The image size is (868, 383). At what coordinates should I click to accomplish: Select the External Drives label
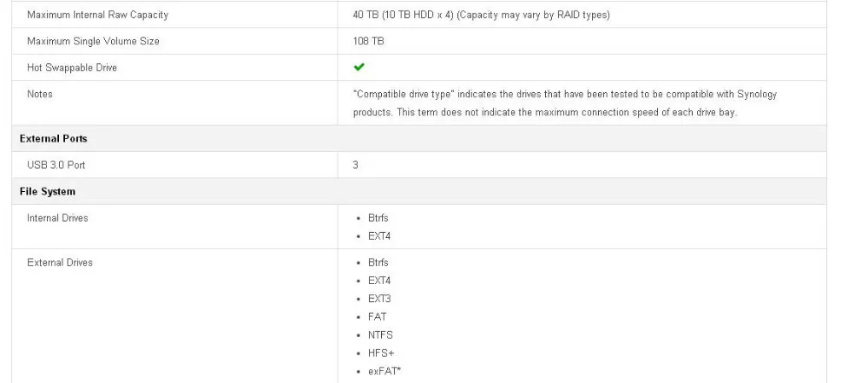(60, 263)
